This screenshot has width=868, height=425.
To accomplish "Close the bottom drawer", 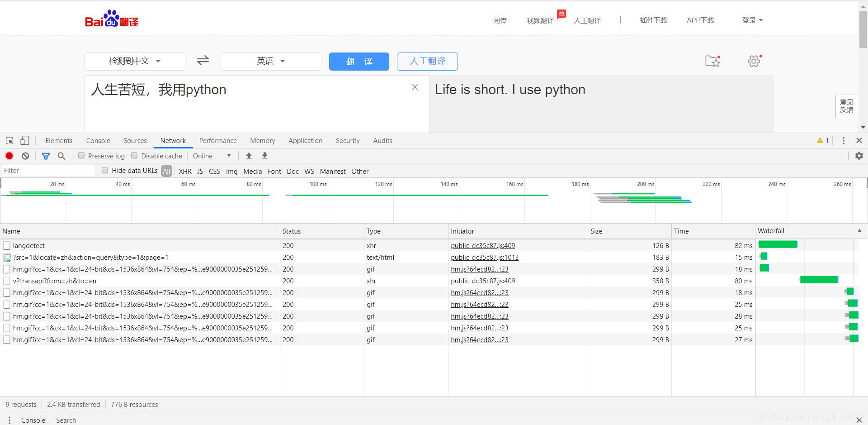I will coord(859,420).
